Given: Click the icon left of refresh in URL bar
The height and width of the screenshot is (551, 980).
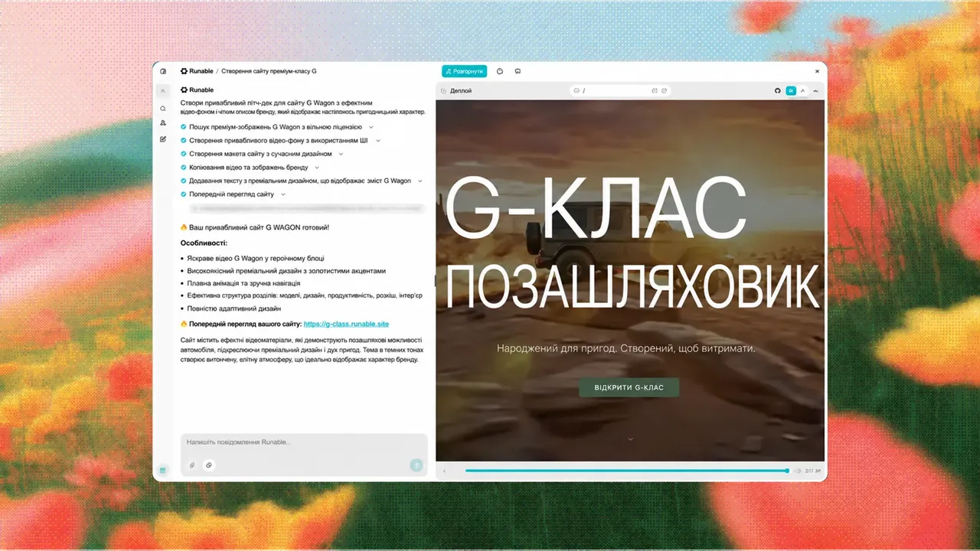Looking at the screenshot, I should pos(655,90).
